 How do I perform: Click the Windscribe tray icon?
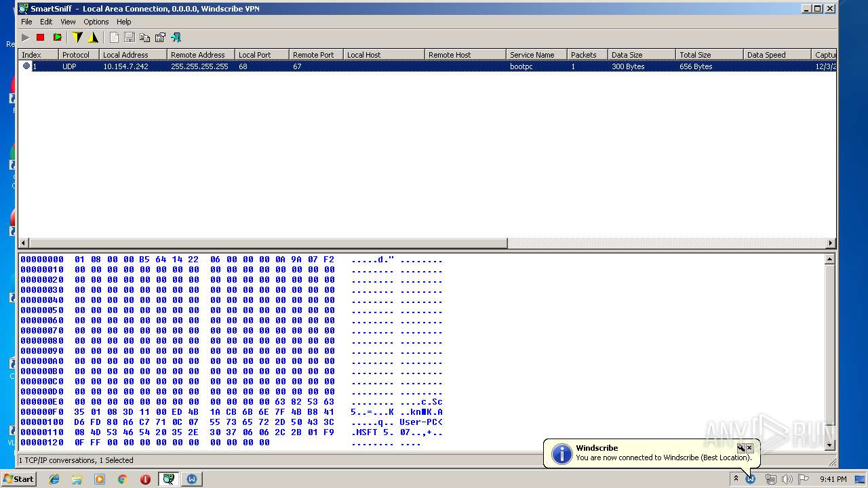point(751,479)
